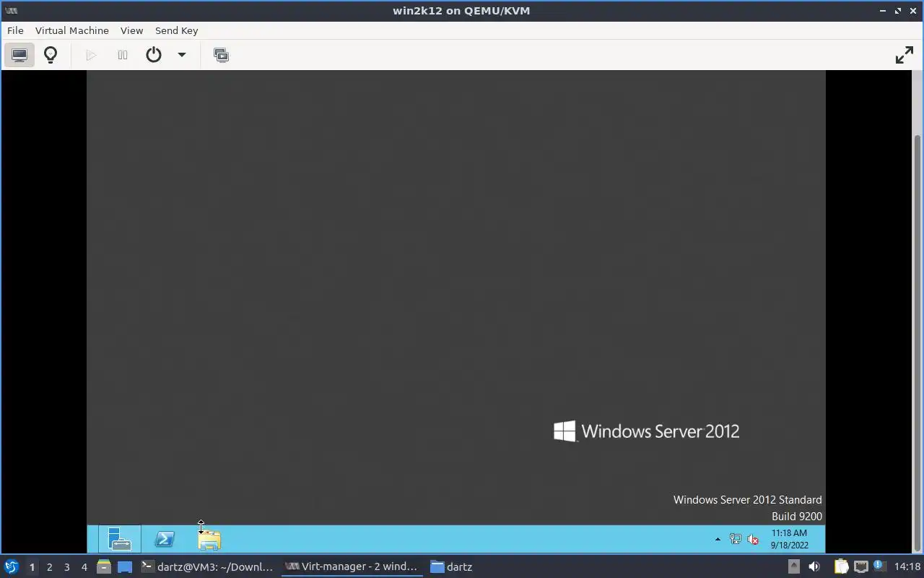Open the View menu

click(x=131, y=30)
